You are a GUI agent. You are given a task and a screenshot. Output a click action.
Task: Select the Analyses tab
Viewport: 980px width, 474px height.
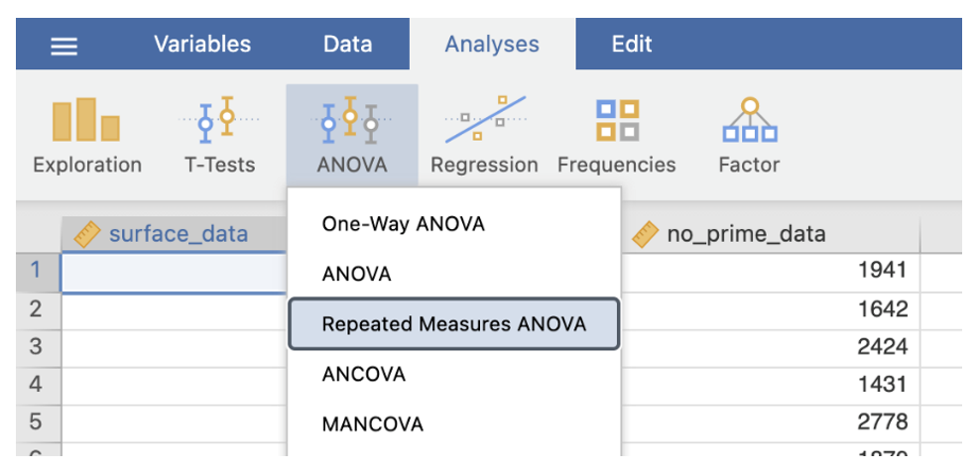(492, 45)
